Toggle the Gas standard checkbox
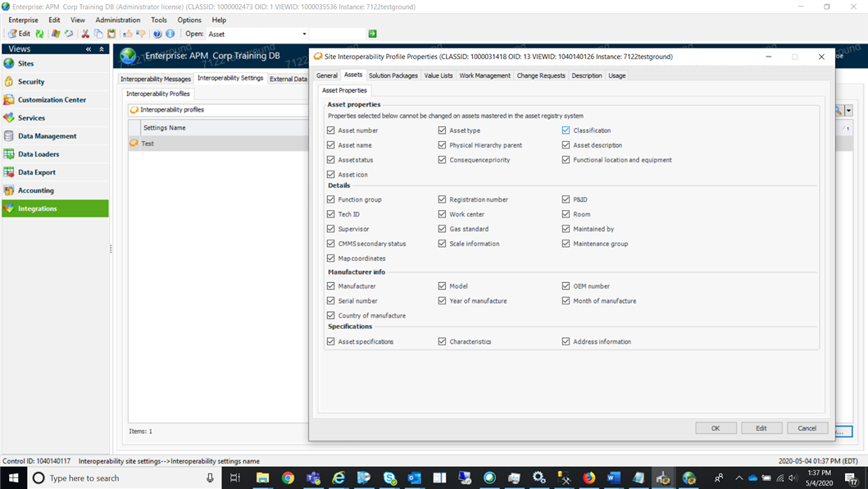This screenshot has width=868, height=489. pos(442,229)
